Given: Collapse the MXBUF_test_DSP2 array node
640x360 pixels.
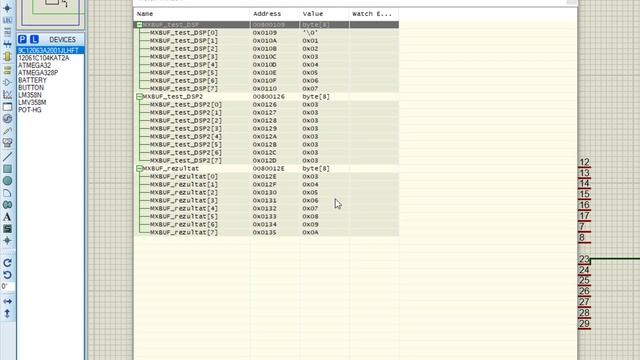Looking at the screenshot, I should click(x=139, y=97).
